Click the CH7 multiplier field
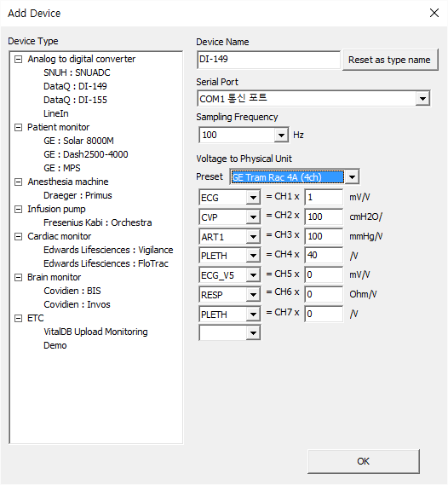This screenshot has height=485, width=448. tap(324, 314)
